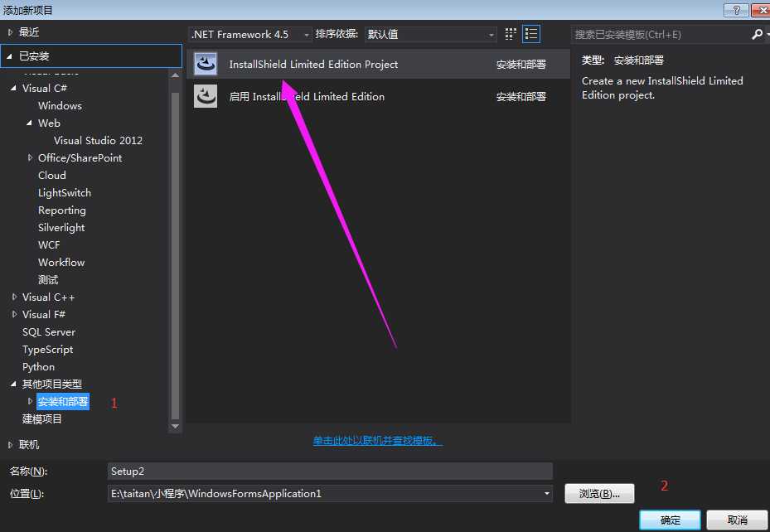This screenshot has height=532, width=770.
Task: Switch to small icons grid view
Action: tap(511, 34)
